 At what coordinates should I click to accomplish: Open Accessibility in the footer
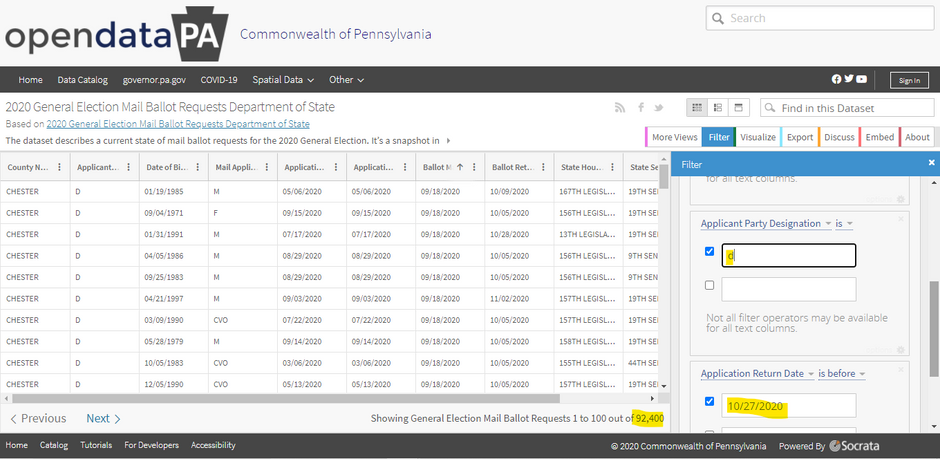pyautogui.click(x=213, y=445)
